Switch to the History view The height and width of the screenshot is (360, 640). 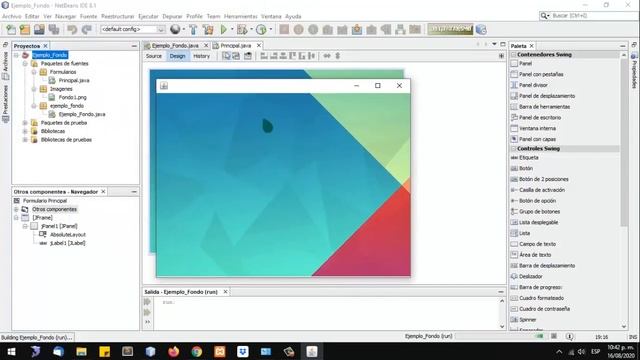[x=201, y=56]
